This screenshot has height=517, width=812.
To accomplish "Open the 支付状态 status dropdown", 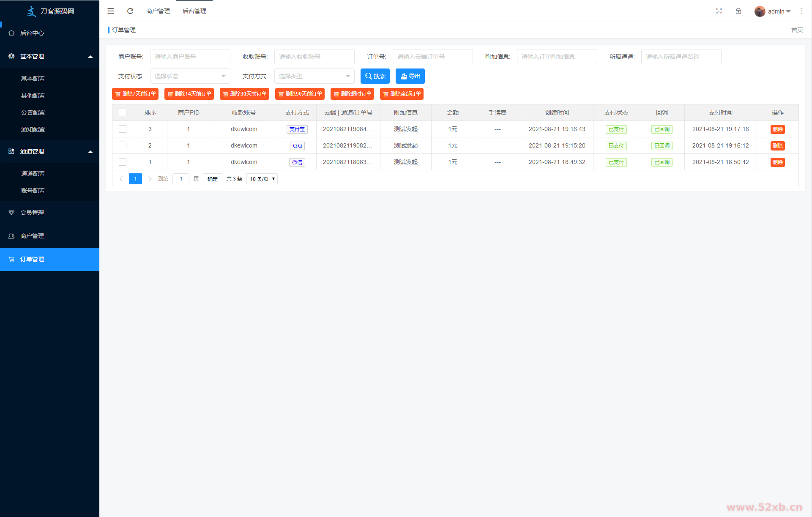I will tap(190, 76).
